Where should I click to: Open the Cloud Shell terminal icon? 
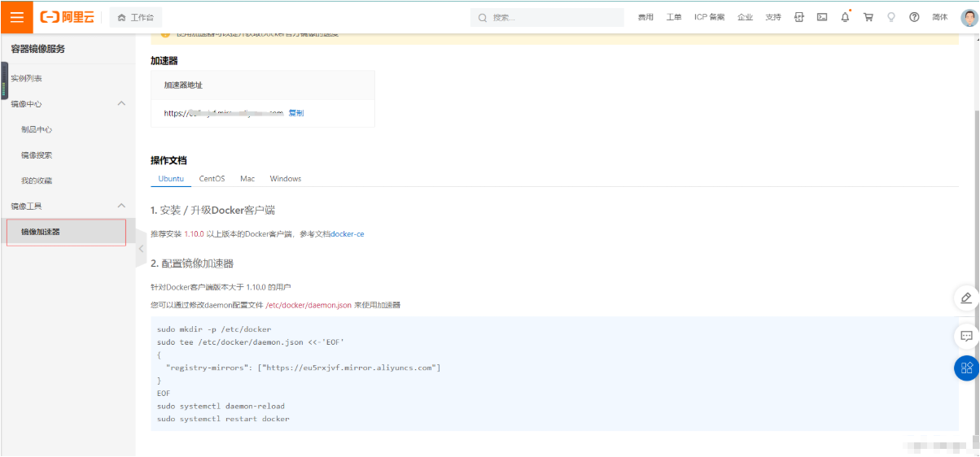[822, 17]
